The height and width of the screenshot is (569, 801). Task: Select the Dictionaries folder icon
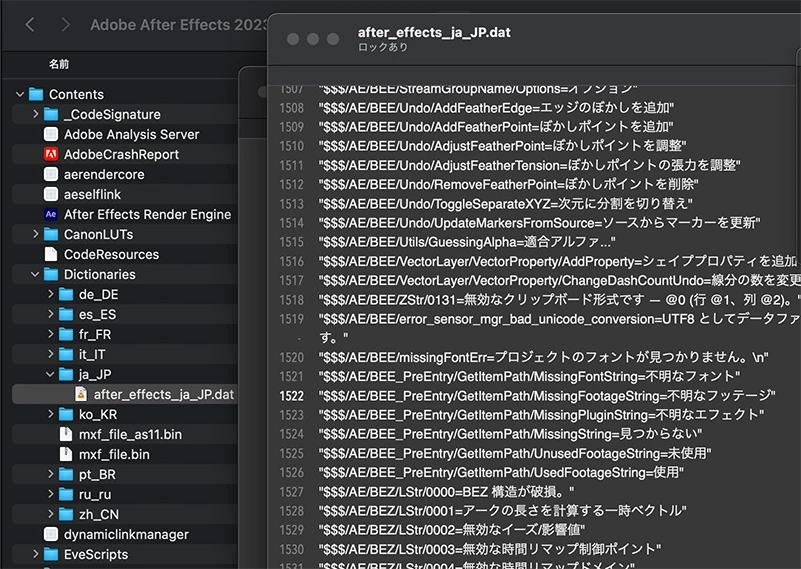click(x=51, y=274)
